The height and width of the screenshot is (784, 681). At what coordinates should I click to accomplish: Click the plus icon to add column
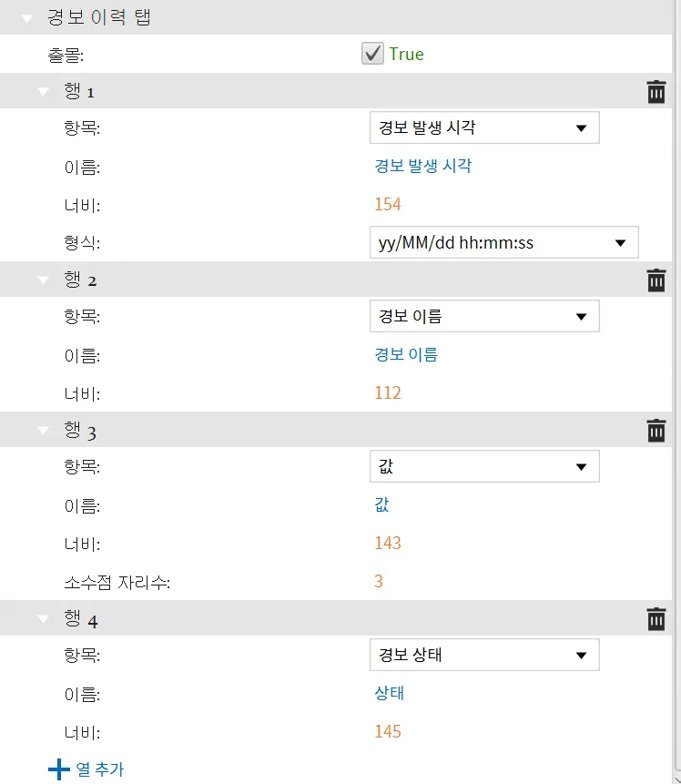coord(58,769)
